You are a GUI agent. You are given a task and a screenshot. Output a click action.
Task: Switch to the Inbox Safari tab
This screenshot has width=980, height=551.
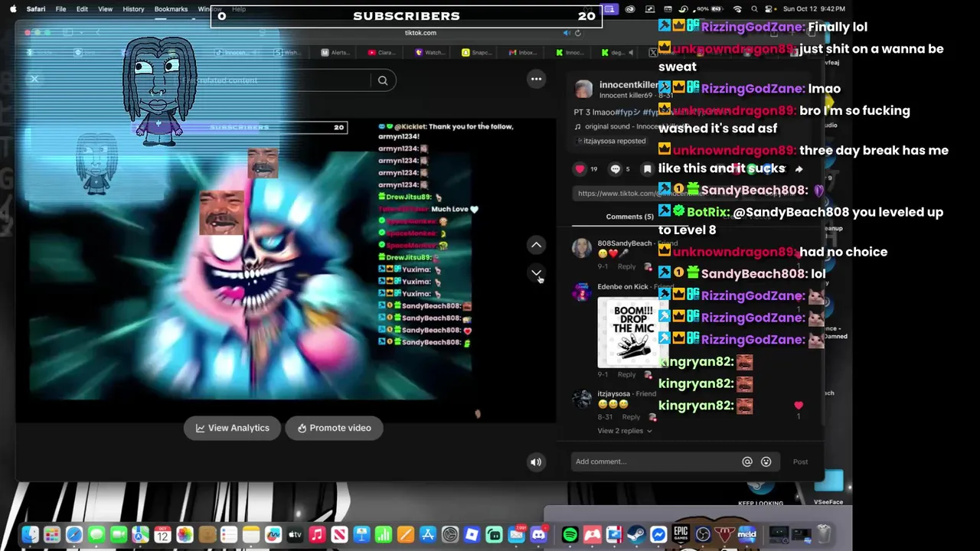pos(522,53)
